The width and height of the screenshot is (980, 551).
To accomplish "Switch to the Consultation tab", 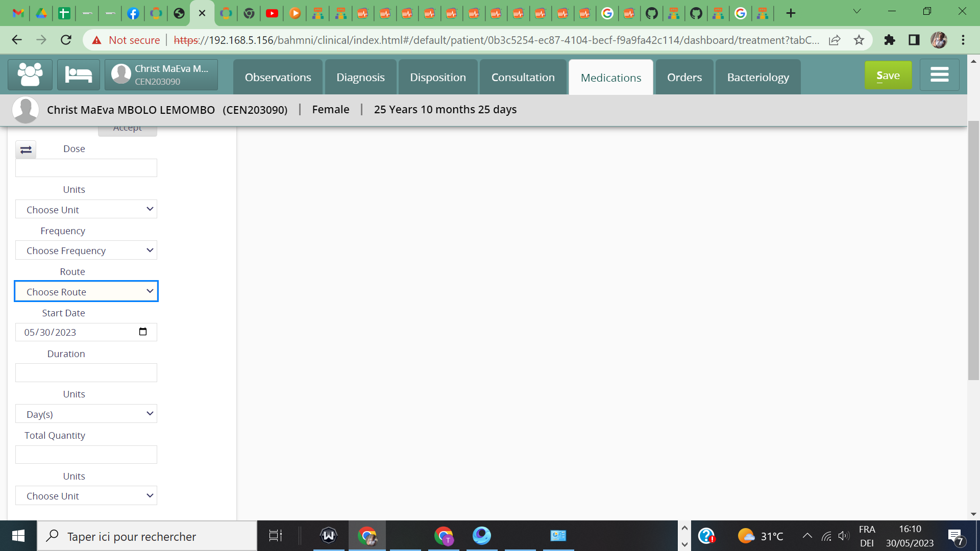I will tap(523, 77).
